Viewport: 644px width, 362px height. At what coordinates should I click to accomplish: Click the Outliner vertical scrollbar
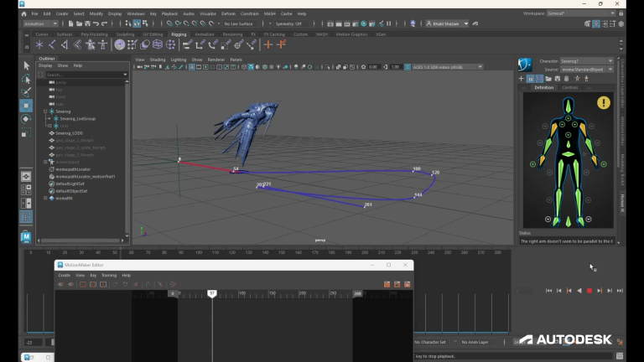point(127,158)
